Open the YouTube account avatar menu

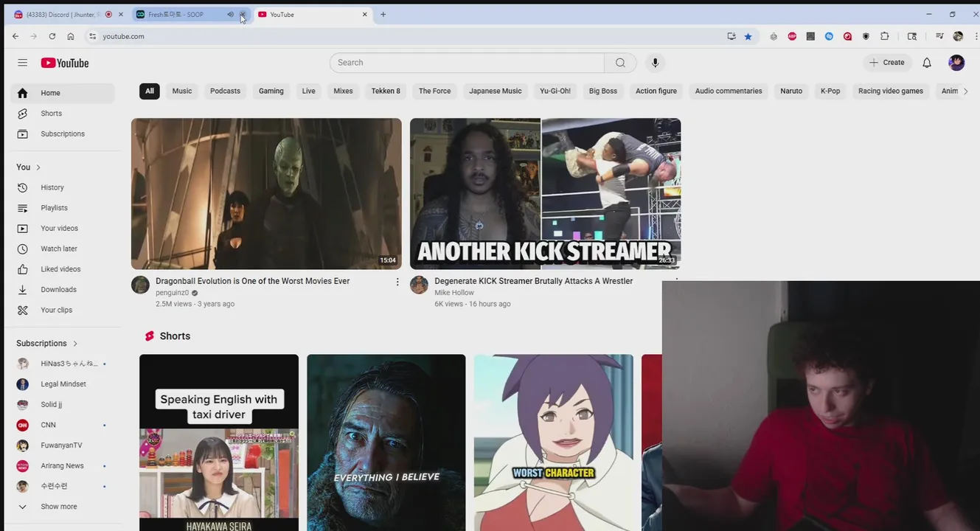click(956, 63)
